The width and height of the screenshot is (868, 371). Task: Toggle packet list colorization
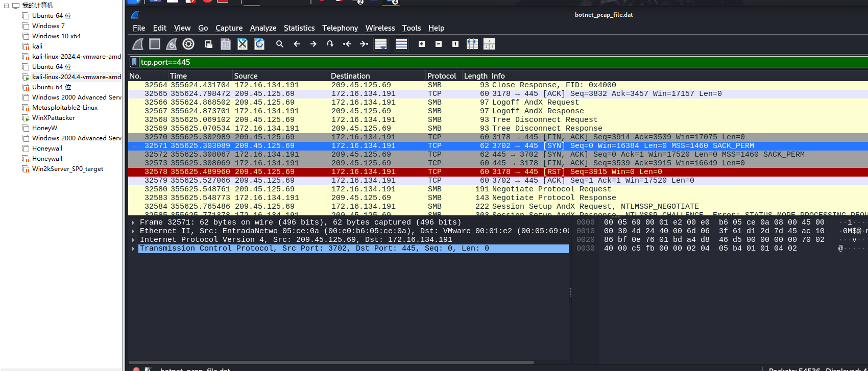click(401, 44)
